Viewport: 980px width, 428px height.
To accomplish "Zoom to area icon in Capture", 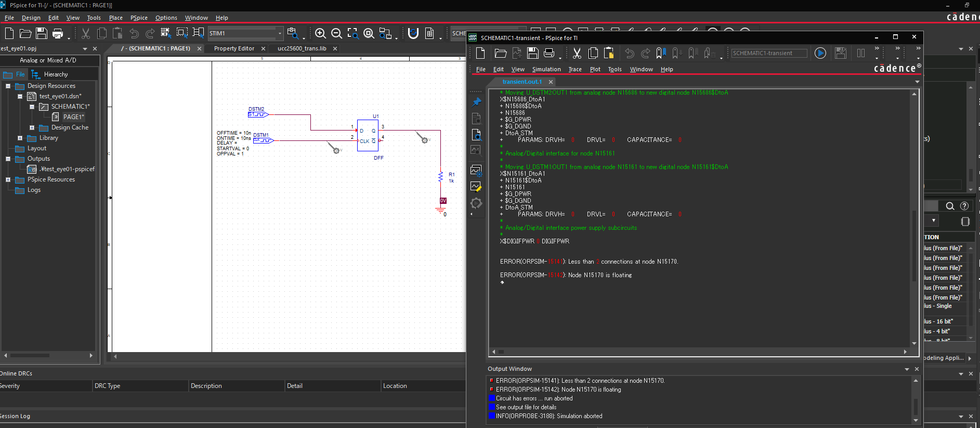I will [353, 33].
